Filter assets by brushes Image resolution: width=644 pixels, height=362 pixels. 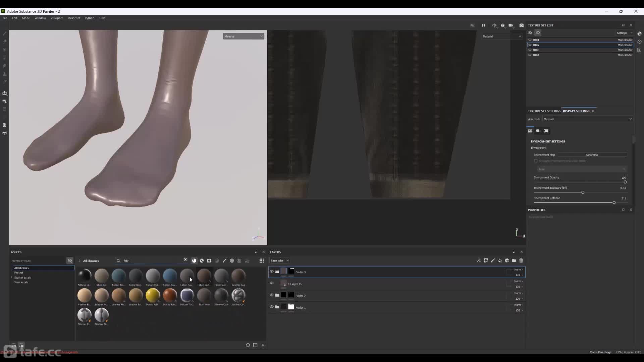tap(224, 260)
